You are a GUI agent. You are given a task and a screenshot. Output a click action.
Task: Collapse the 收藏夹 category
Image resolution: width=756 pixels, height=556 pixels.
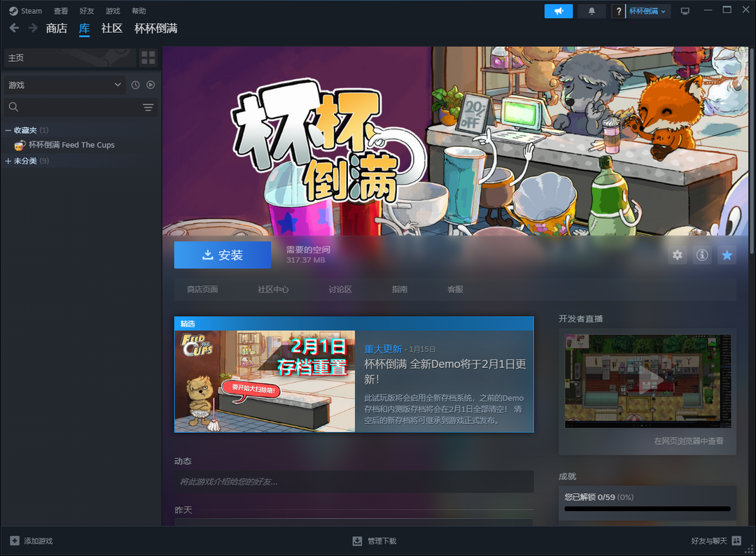point(8,130)
